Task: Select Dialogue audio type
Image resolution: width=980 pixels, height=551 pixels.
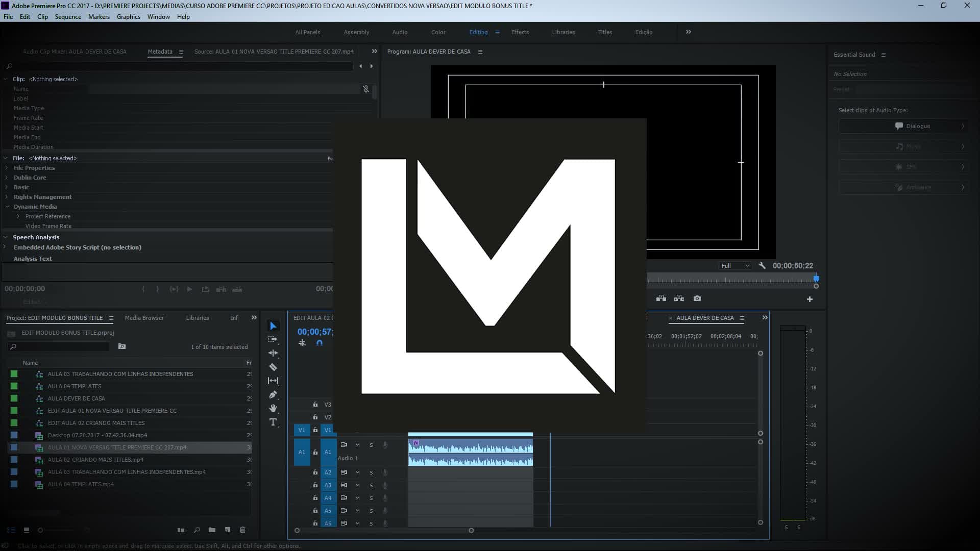Action: [x=903, y=126]
